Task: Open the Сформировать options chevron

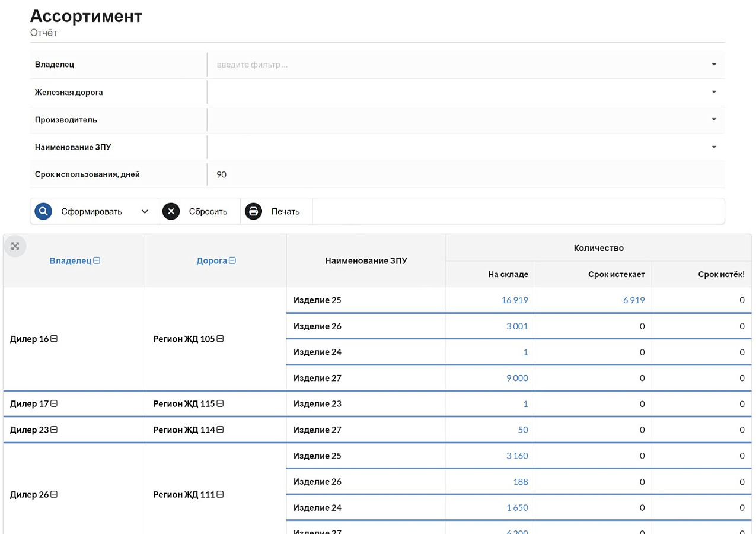Action: 145,212
